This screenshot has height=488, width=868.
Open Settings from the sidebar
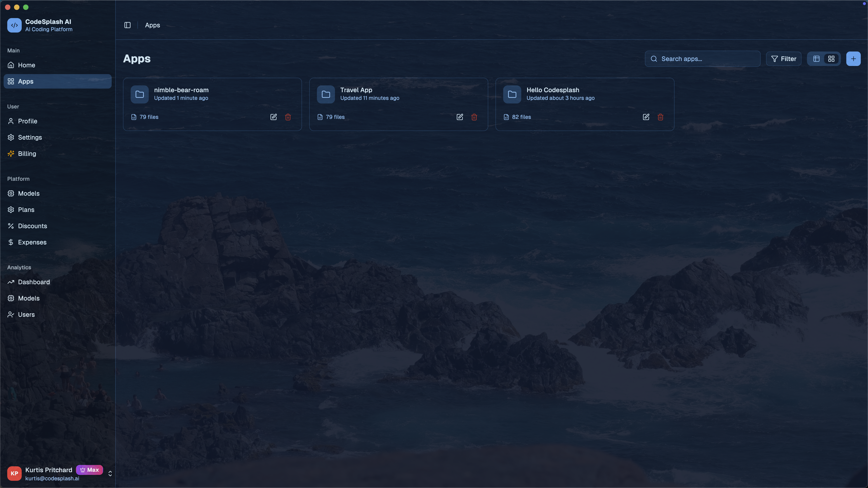click(x=30, y=137)
